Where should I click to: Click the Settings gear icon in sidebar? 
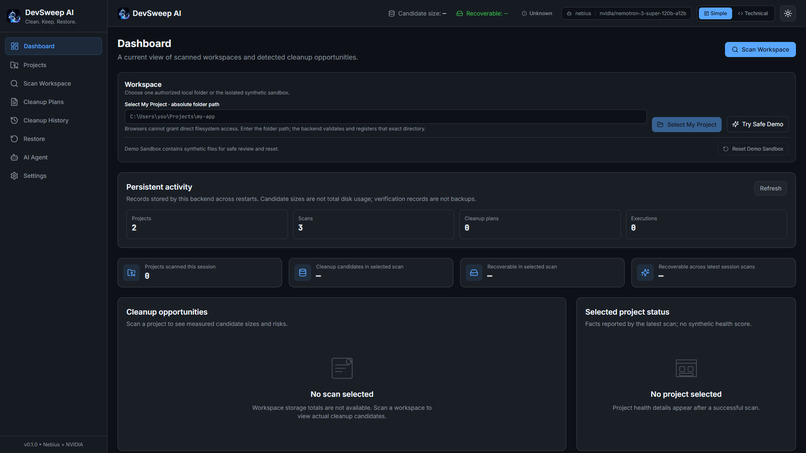point(14,176)
